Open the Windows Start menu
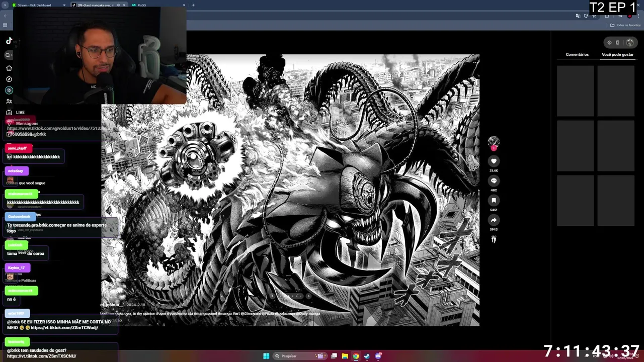Screen dimensions: 644x362 [x=266, y=356]
